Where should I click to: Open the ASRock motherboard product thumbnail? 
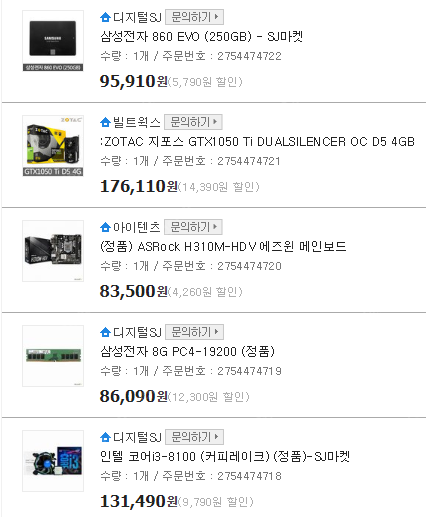pos(53,251)
